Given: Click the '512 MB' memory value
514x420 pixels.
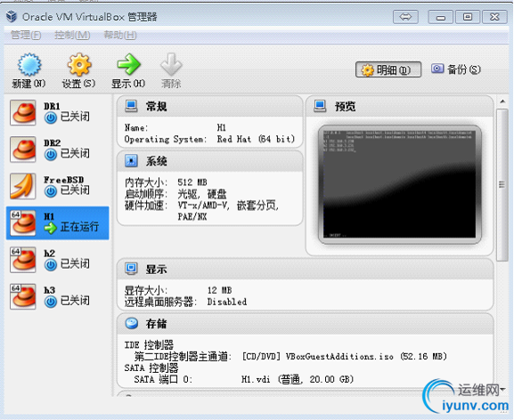Looking at the screenshot, I should click(x=192, y=182).
